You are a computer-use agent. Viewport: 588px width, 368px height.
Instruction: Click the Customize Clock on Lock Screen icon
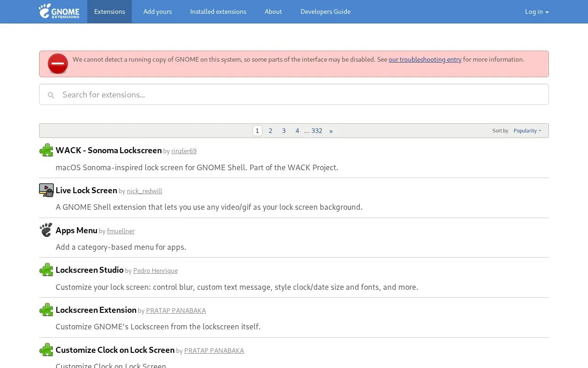click(x=46, y=350)
